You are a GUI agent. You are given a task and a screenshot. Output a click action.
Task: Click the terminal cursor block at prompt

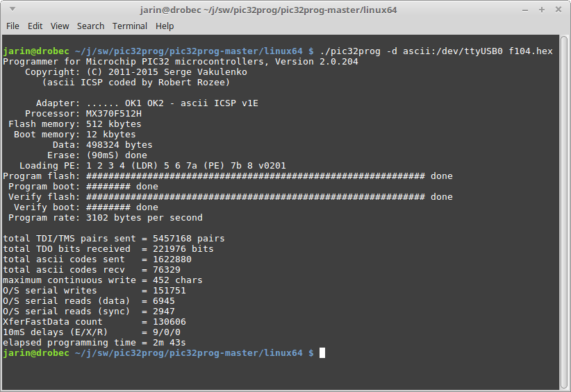322,352
